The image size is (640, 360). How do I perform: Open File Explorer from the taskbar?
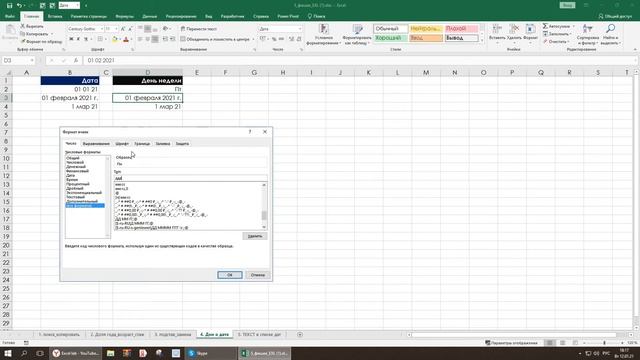coord(111,353)
